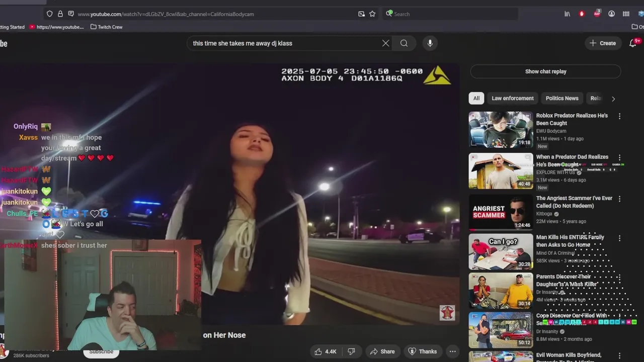The width and height of the screenshot is (644, 362).
Task: Start voice search with microphone icon
Action: [x=430, y=43]
